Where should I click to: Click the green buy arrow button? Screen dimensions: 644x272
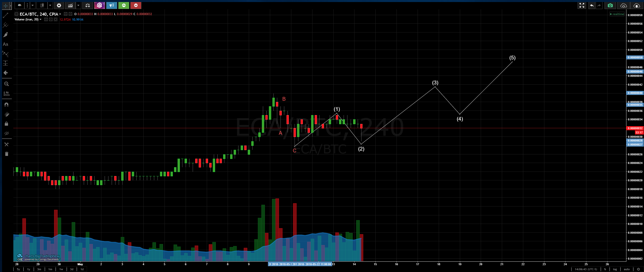(x=124, y=5)
